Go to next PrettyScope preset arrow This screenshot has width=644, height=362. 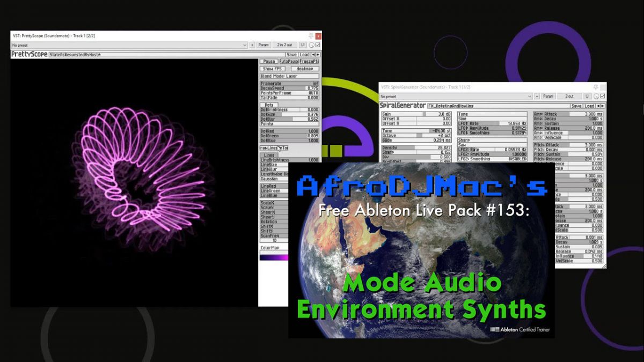318,55
